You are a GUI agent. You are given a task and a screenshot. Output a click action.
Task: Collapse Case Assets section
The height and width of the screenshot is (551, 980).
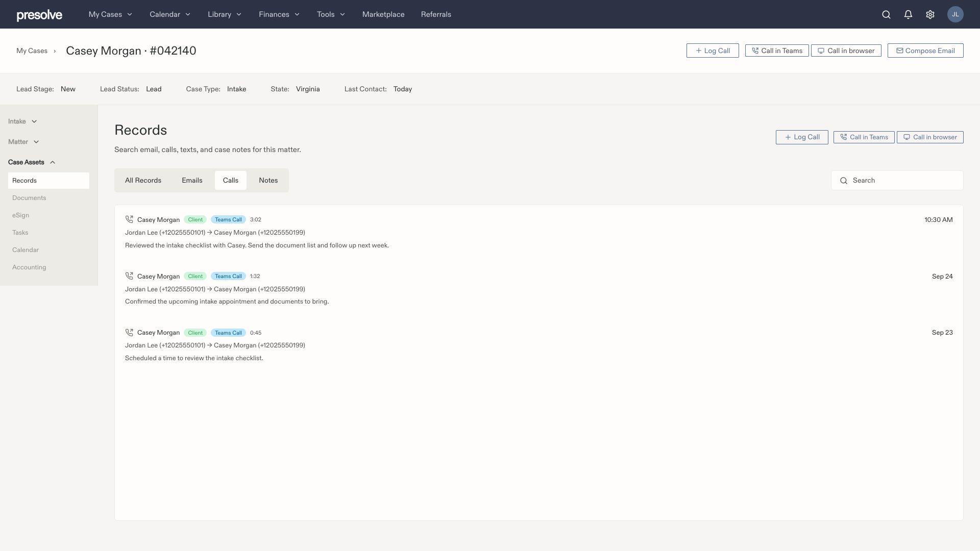tap(32, 162)
